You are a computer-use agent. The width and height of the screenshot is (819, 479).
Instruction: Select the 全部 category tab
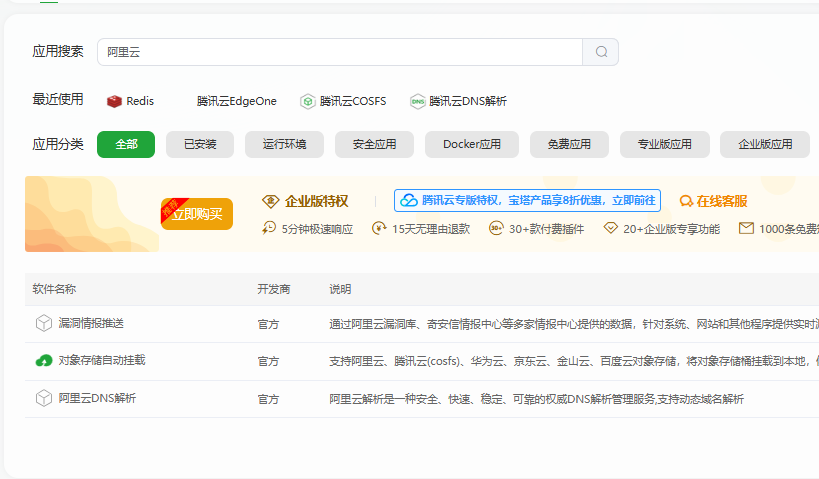(x=126, y=144)
